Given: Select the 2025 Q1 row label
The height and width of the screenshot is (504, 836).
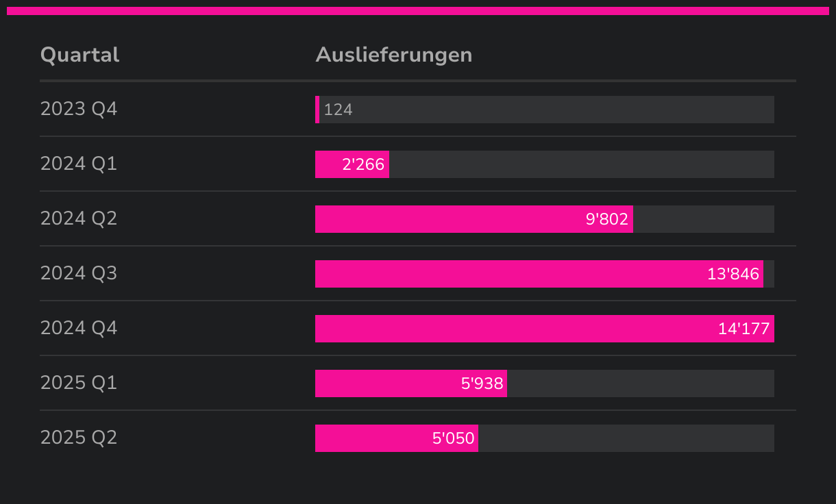Looking at the screenshot, I should coord(79,383).
